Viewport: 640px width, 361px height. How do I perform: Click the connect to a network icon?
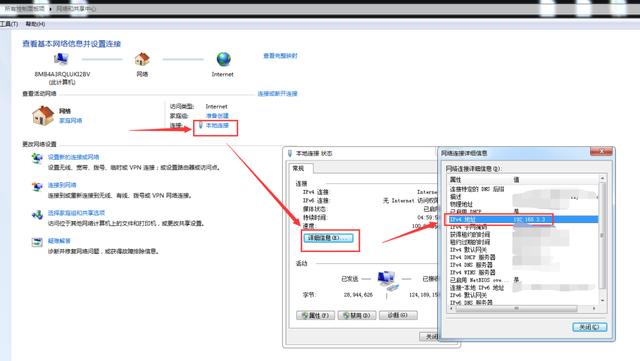coord(37,187)
